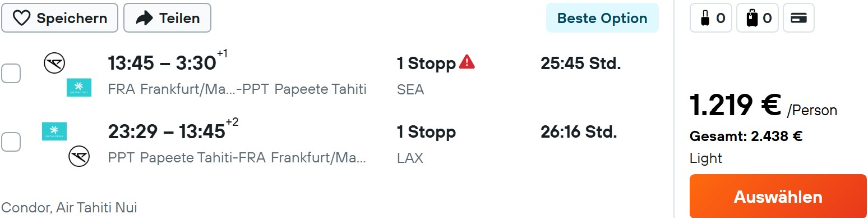Viewport: 868px width, 218px height.
Task: Click the Condor logo on the return flight
Action: [79, 156]
